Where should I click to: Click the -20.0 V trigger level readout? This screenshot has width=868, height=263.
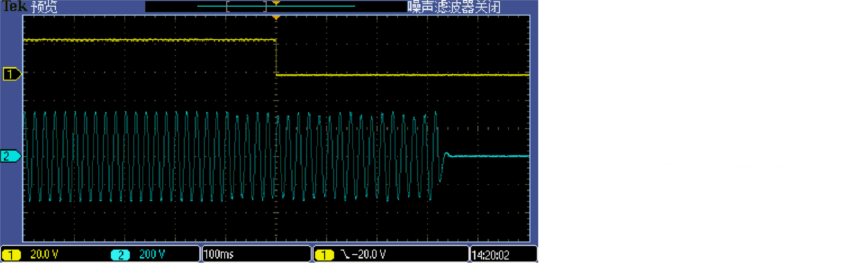coord(369,254)
